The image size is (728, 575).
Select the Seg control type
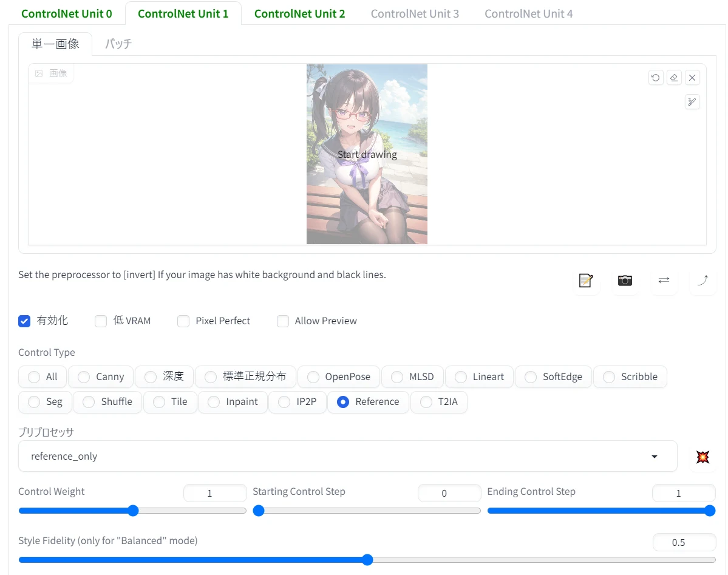click(46, 402)
